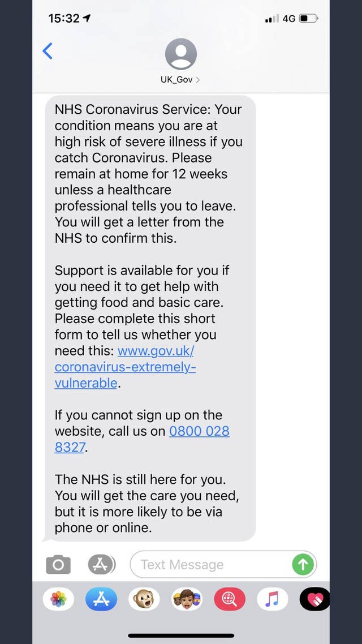Toggle the grey App Store apps button

pos(101,564)
